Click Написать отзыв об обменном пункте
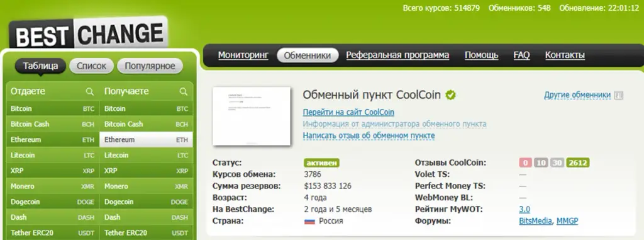 [x=369, y=135]
